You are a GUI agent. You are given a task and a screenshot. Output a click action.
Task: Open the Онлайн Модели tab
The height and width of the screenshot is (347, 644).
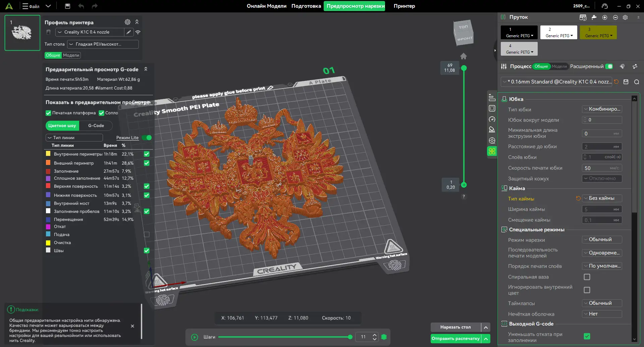click(x=267, y=6)
